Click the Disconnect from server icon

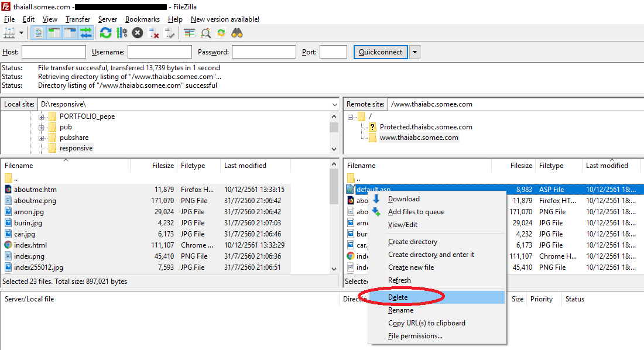pyautogui.click(x=154, y=33)
